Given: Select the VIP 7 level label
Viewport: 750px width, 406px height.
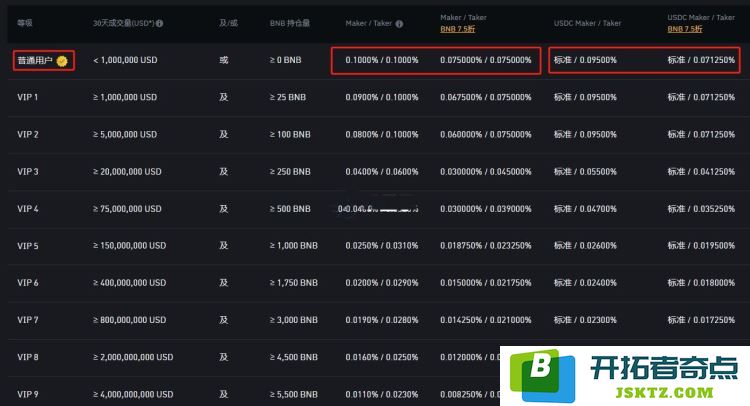Looking at the screenshot, I should [28, 320].
